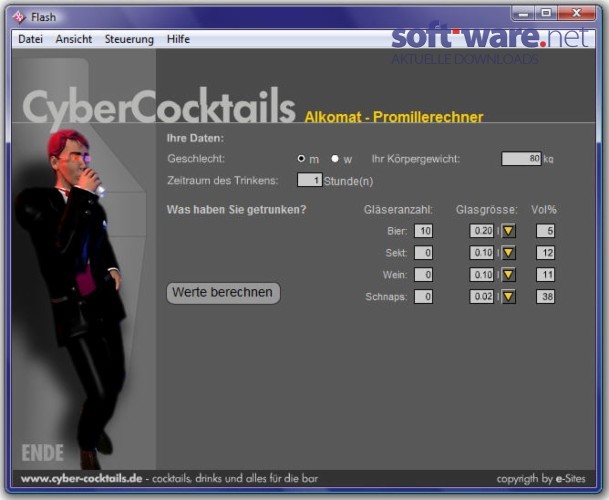
Task: Click the Flash application icon in title bar
Action: coord(19,17)
